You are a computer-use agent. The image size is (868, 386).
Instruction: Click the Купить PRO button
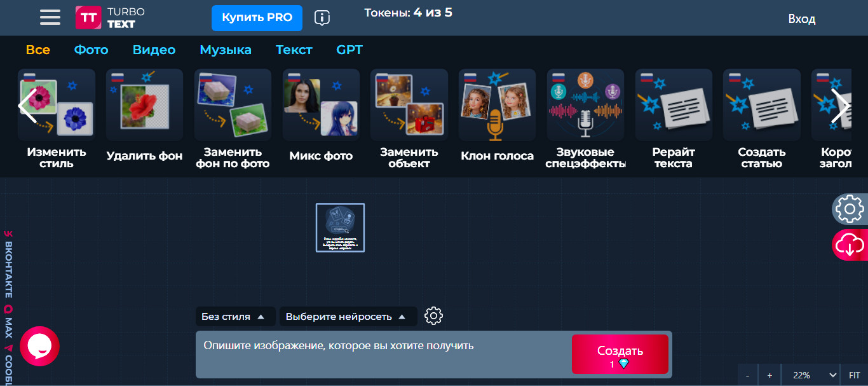257,18
